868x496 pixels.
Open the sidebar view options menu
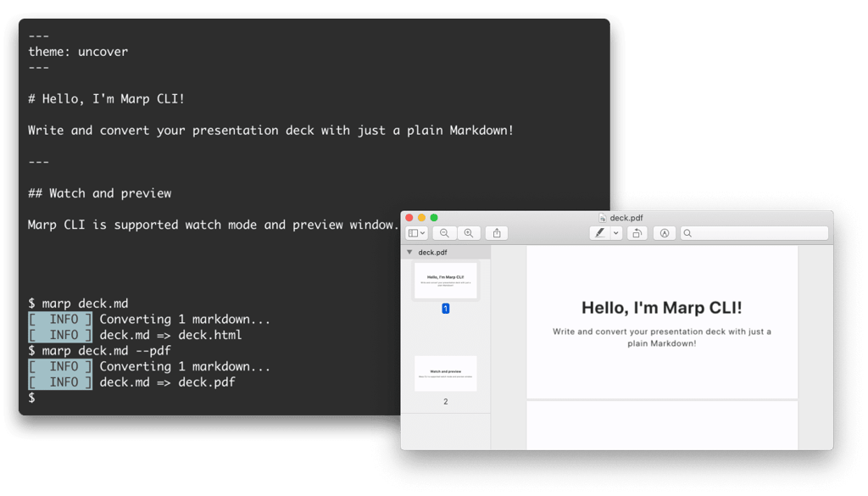point(417,233)
